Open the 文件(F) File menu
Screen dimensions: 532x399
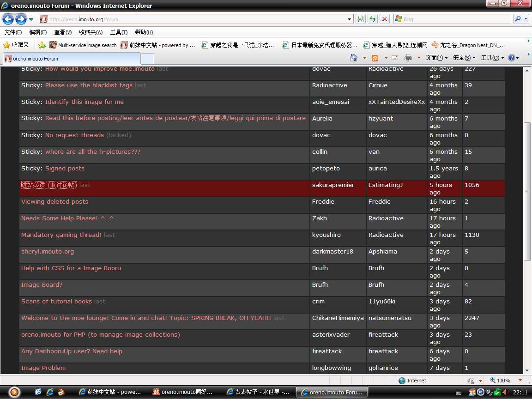click(13, 32)
